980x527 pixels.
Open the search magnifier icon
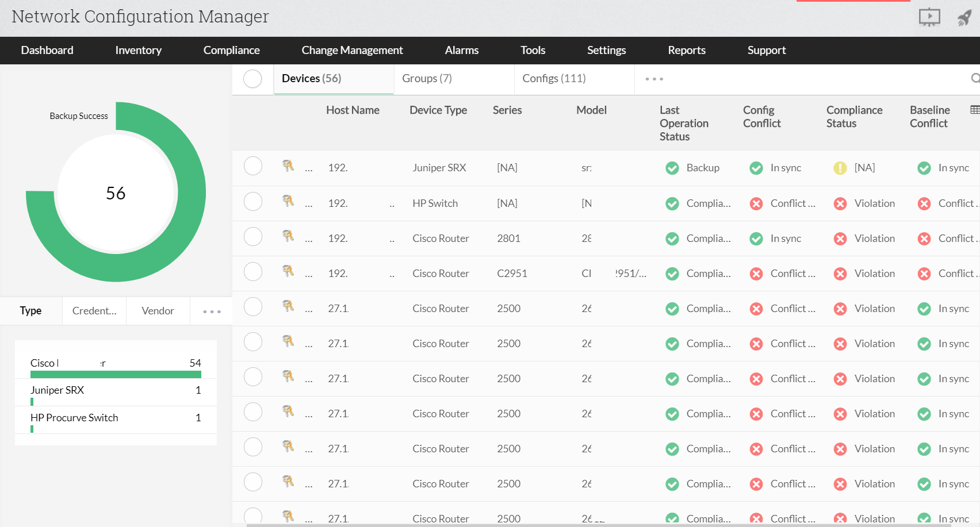click(x=975, y=78)
